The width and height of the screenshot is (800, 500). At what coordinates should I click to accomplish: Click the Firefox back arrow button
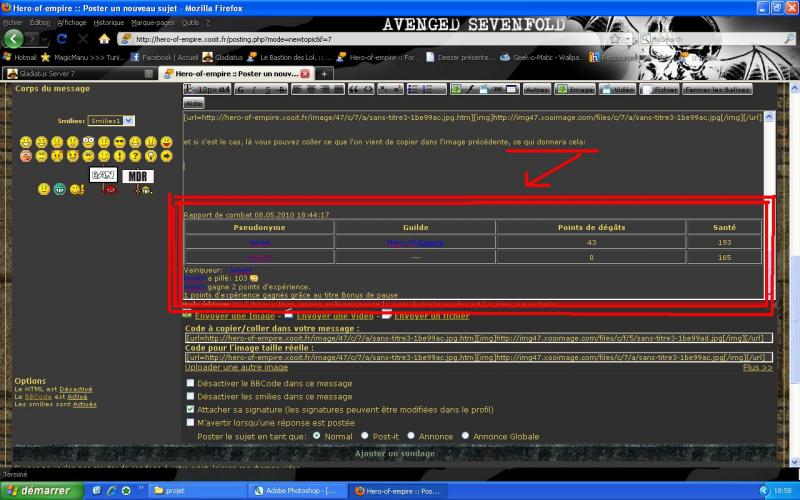click(x=13, y=39)
